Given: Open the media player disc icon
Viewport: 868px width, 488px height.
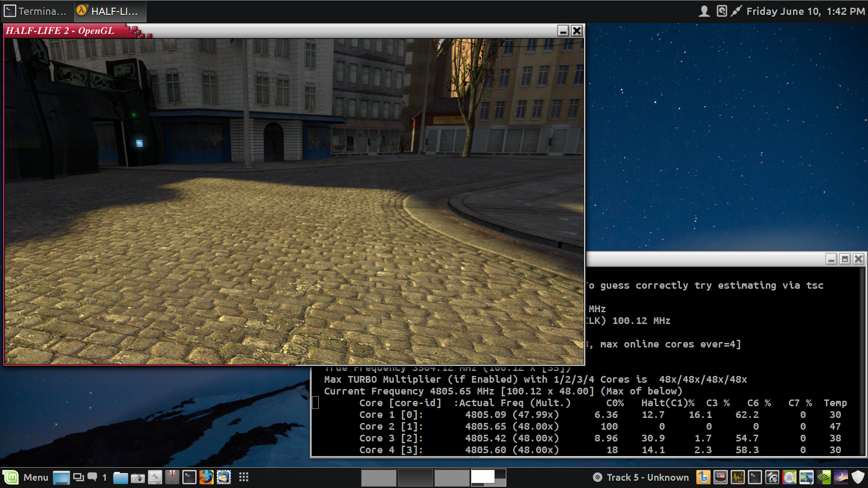Looking at the screenshot, I should pos(597,478).
